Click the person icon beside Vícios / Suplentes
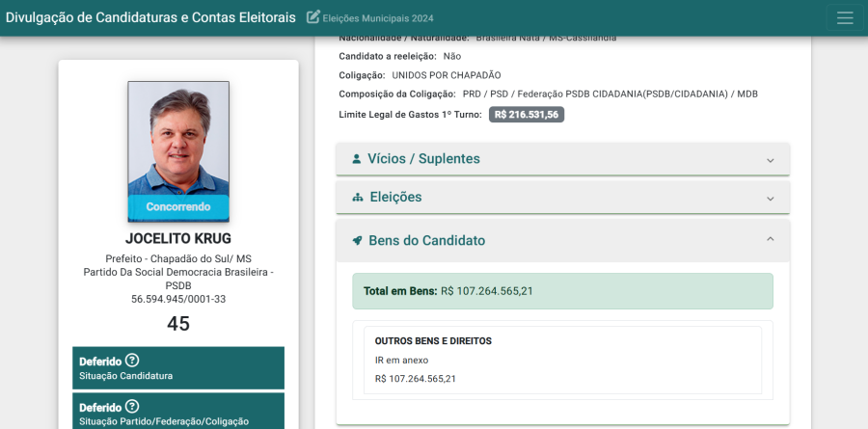The width and height of the screenshot is (868, 429). pos(357,159)
